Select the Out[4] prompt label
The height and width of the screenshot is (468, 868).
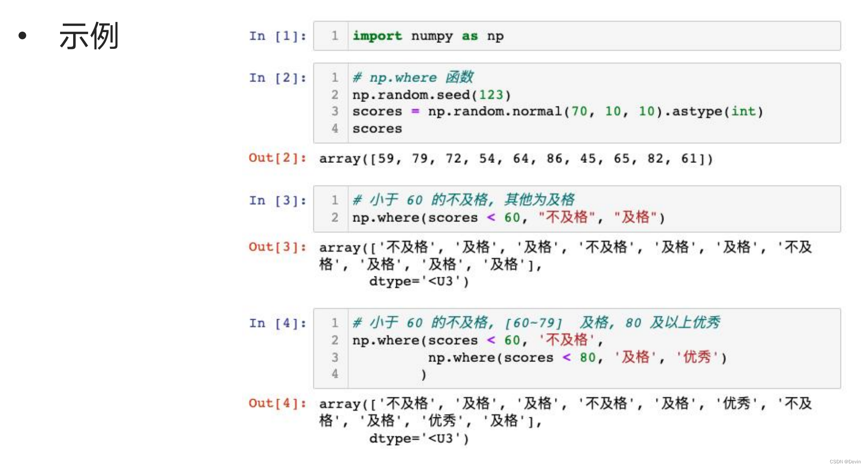tap(278, 403)
